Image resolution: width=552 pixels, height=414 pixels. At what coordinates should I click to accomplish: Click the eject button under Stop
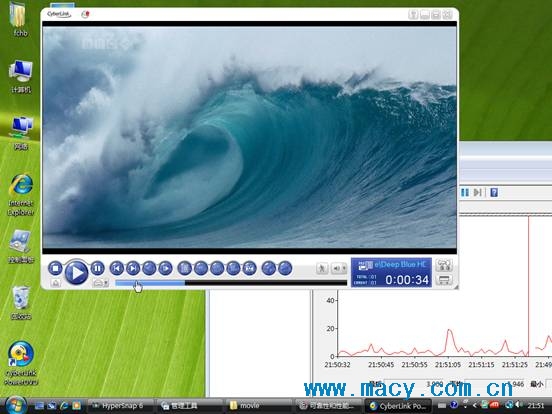pyautogui.click(x=56, y=283)
